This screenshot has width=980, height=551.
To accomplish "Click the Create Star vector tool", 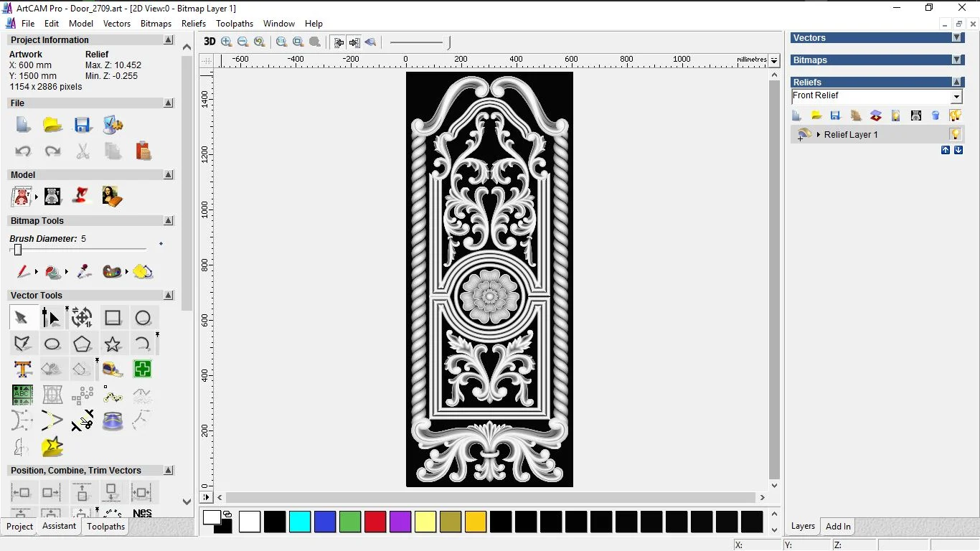I will [x=113, y=344].
